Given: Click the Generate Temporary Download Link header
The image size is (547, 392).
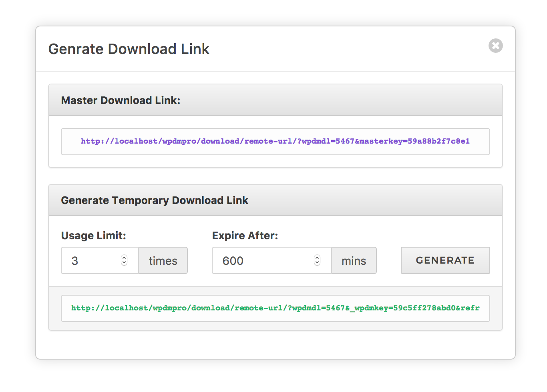Looking at the screenshot, I should click(155, 200).
